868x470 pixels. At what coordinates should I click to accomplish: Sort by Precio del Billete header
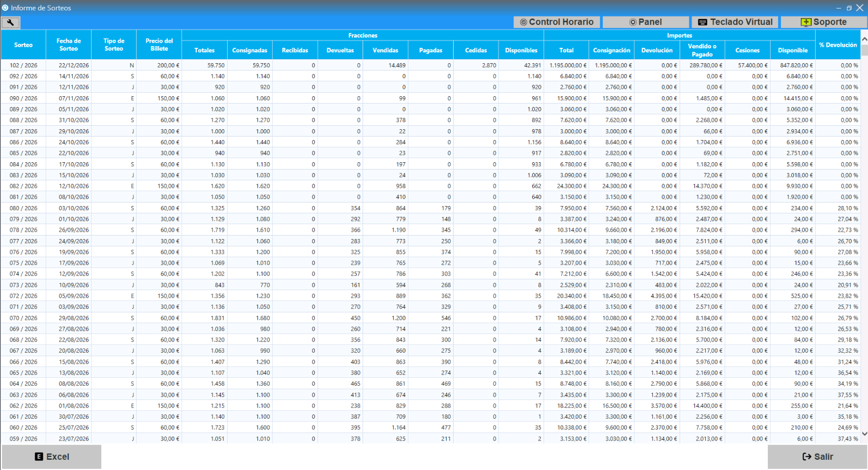pyautogui.click(x=159, y=45)
